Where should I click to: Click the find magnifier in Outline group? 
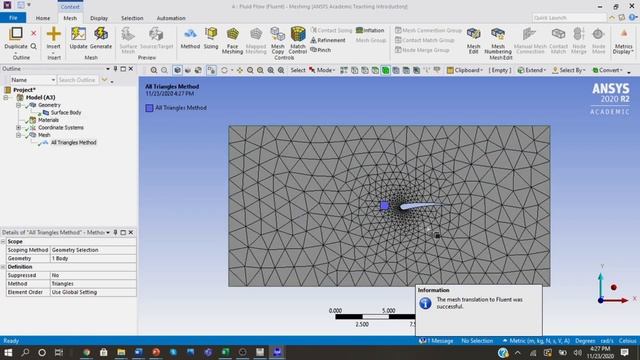click(33, 46)
